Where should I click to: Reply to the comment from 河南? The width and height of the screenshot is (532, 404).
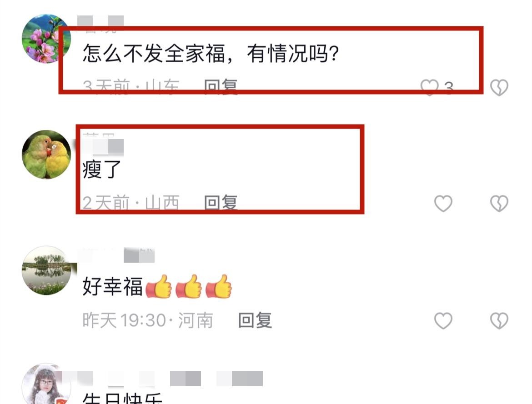coord(255,320)
